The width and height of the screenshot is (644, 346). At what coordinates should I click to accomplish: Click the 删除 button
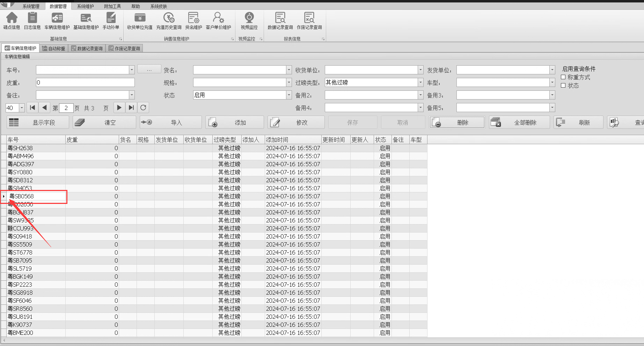pos(457,123)
